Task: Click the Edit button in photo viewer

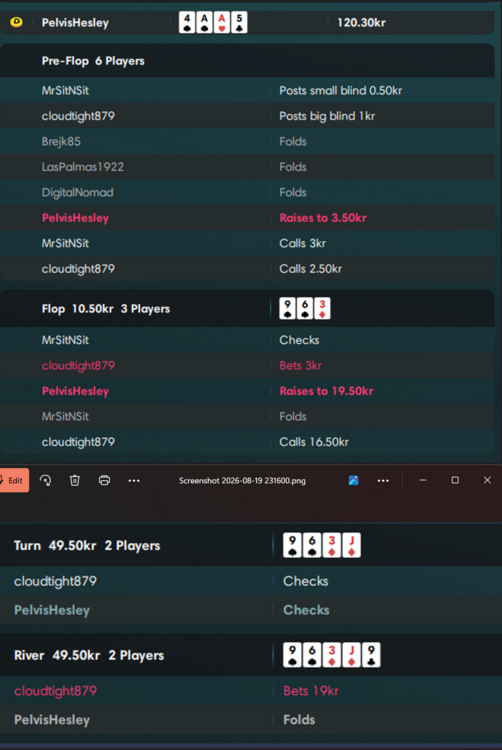Action: pyautogui.click(x=13, y=480)
